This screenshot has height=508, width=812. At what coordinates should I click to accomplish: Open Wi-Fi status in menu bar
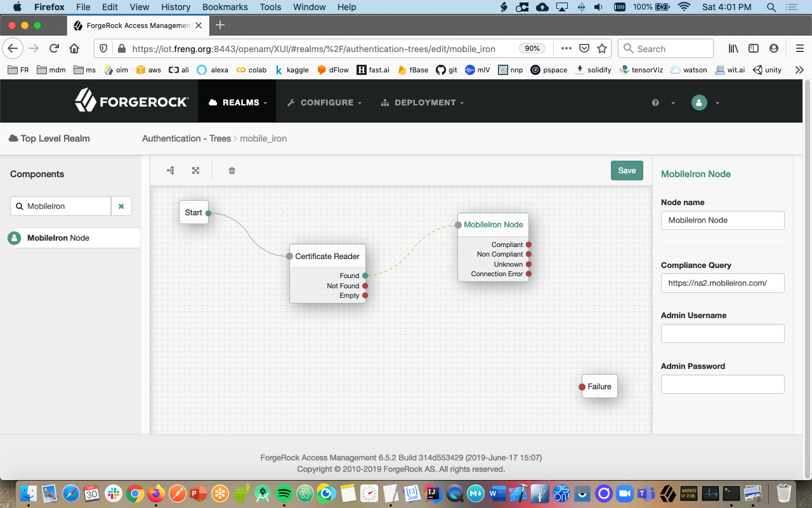(683, 7)
